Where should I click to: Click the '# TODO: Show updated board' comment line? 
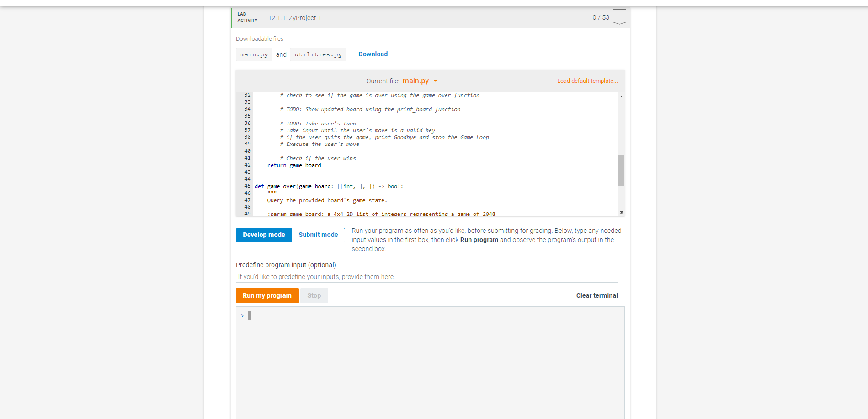370,109
